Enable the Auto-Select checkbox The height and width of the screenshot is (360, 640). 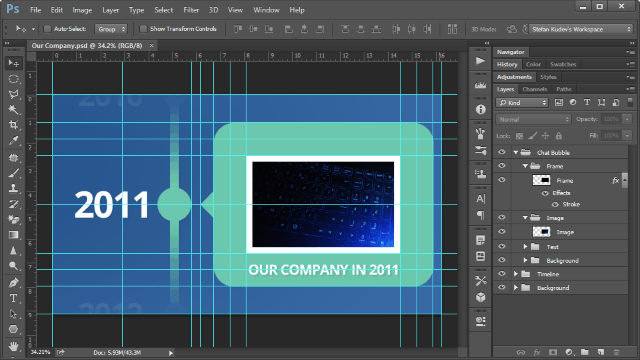[x=47, y=29]
